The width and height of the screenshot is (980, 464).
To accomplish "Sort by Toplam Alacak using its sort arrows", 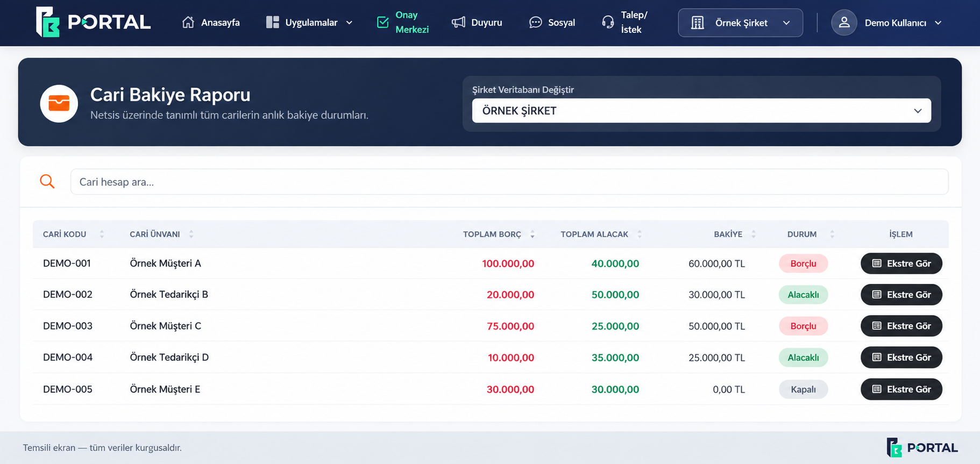I will pyautogui.click(x=640, y=234).
